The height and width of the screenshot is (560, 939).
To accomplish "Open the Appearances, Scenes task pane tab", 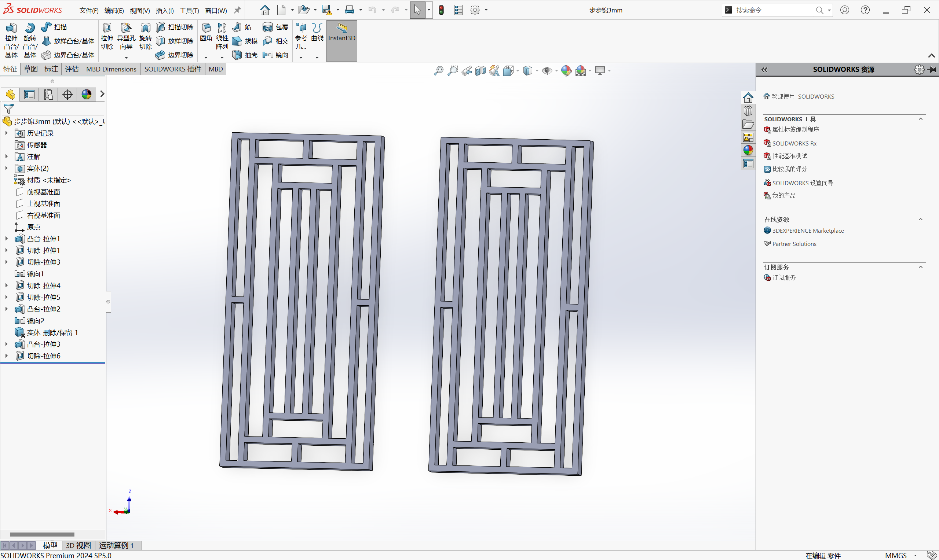I will point(748,150).
